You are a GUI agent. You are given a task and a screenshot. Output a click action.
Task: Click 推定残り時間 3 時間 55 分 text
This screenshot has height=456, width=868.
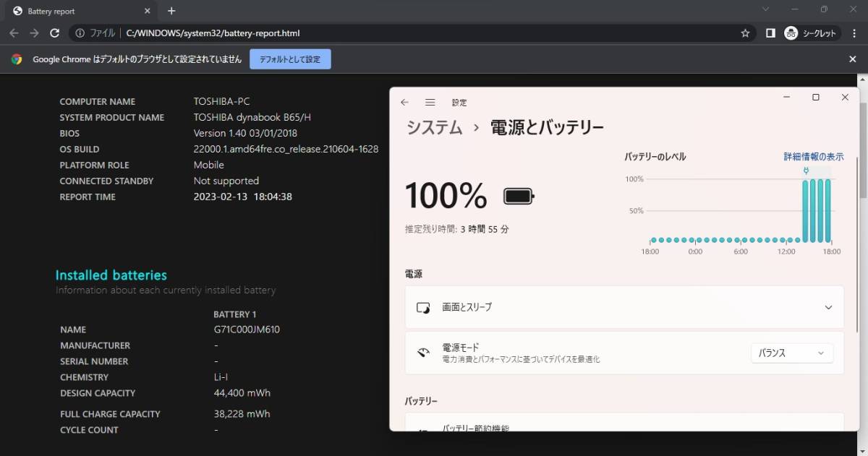coord(457,229)
